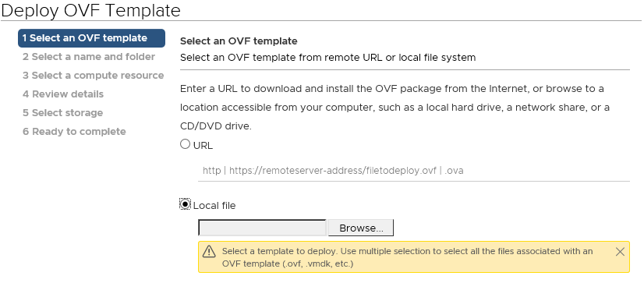644x283 pixels.
Task: Click the 'Local file' option label
Action: [214, 205]
